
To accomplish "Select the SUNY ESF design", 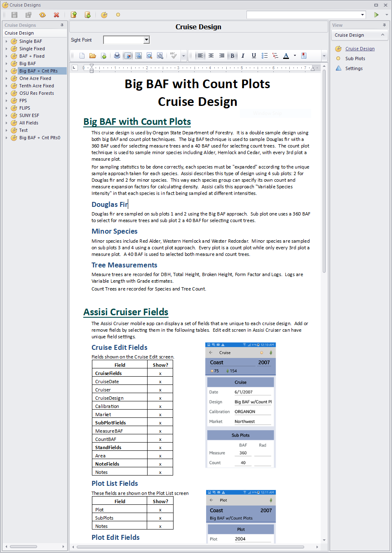I will pyautogui.click(x=29, y=115).
